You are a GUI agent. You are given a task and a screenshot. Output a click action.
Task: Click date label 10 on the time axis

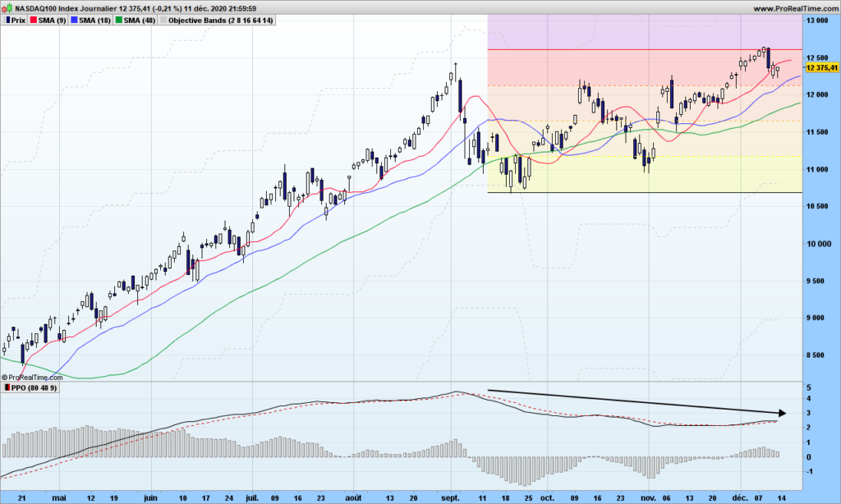tap(182, 498)
